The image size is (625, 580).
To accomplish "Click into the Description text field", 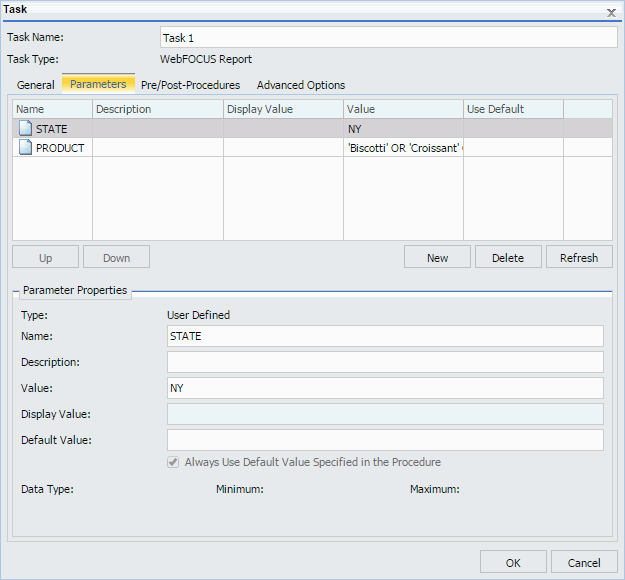I will tap(385, 362).
